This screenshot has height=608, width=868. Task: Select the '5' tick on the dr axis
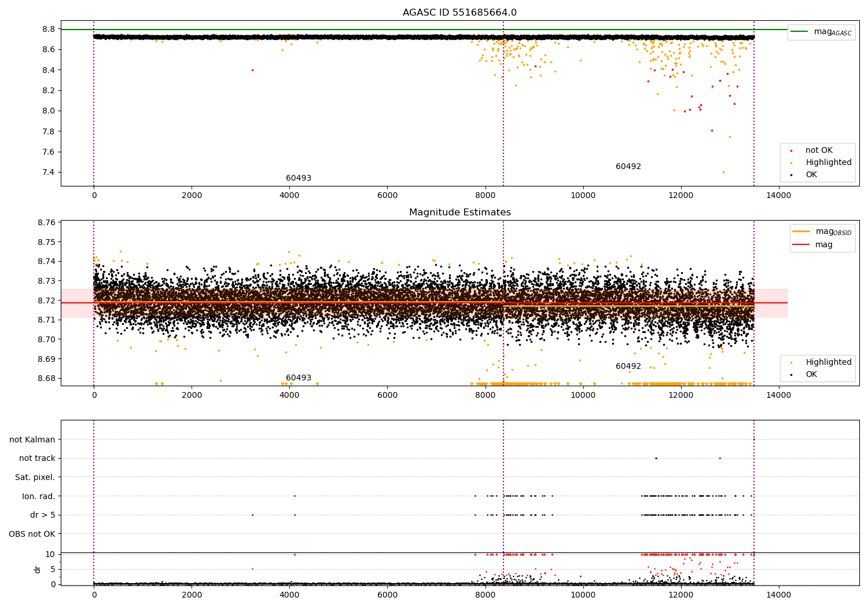click(53, 570)
